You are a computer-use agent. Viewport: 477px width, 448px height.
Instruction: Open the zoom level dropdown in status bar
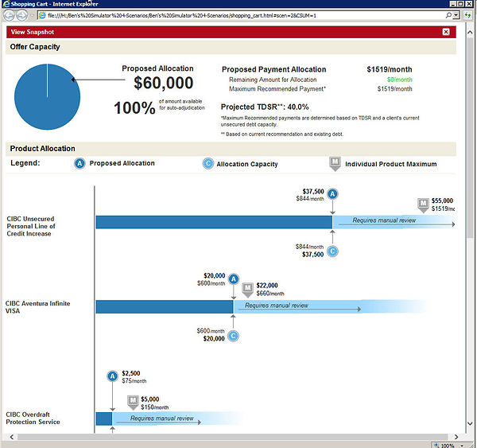point(462,446)
